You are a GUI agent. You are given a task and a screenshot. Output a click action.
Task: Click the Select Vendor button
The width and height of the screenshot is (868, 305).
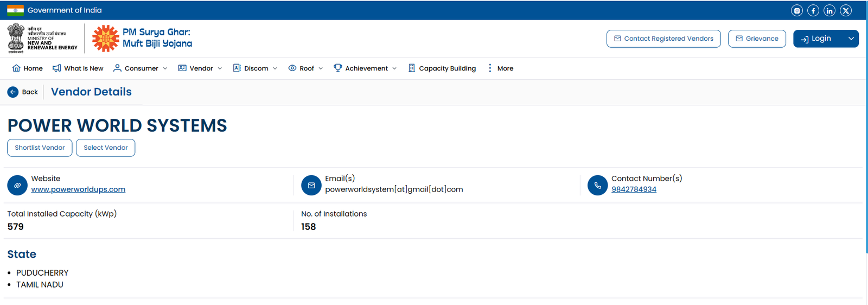click(105, 148)
